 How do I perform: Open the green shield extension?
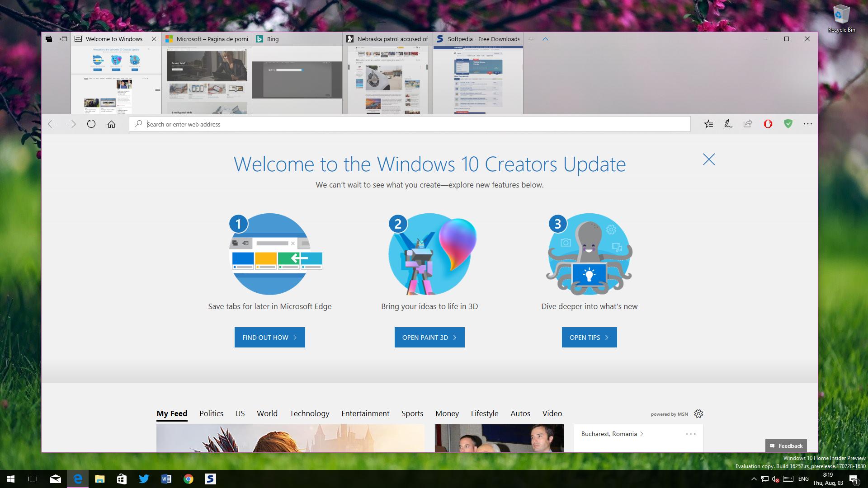tap(788, 124)
